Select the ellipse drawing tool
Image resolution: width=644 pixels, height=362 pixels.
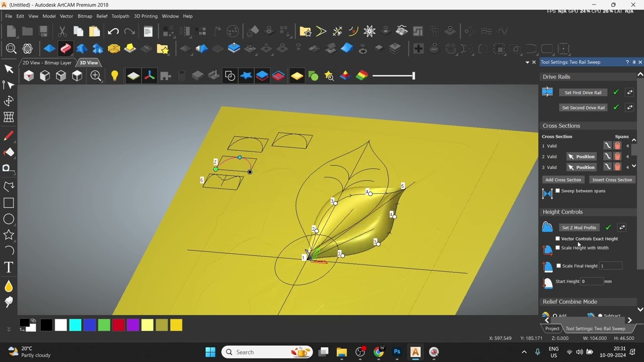pyautogui.click(x=9, y=219)
